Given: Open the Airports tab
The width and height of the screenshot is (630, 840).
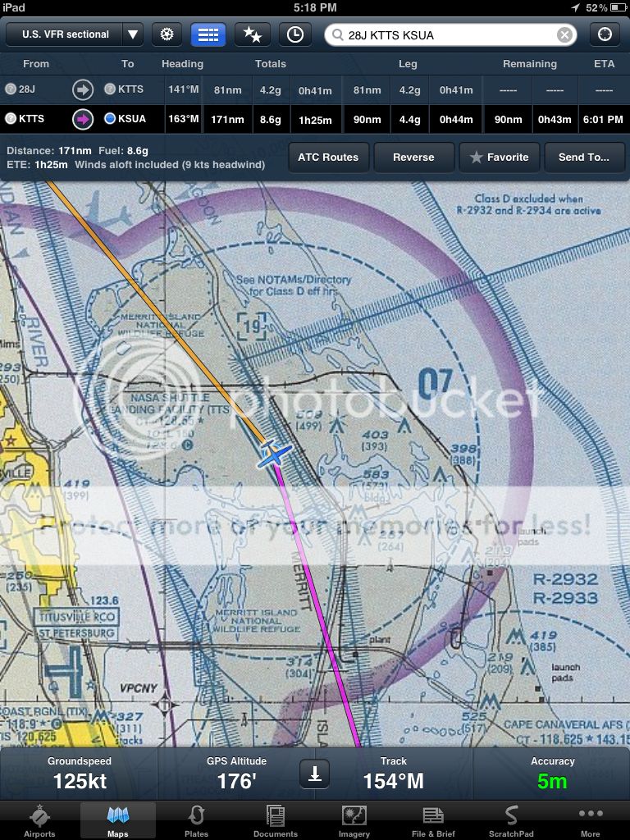Looking at the screenshot, I should [x=39, y=820].
